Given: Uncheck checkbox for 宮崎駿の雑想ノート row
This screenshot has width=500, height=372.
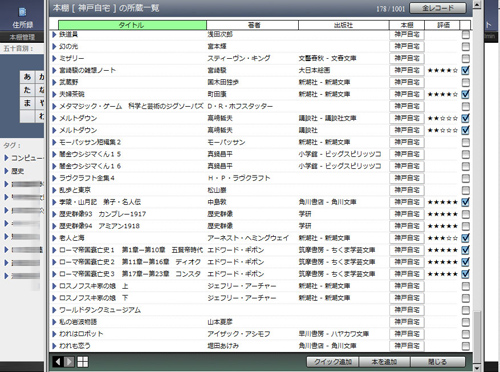Looking at the screenshot, I should 466,70.
